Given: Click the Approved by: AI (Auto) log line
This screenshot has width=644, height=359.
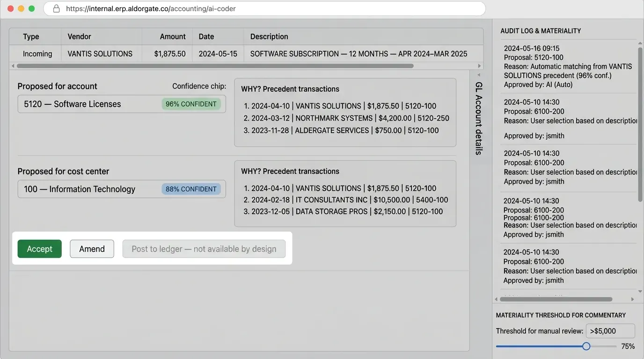Looking at the screenshot, I should tap(538, 85).
